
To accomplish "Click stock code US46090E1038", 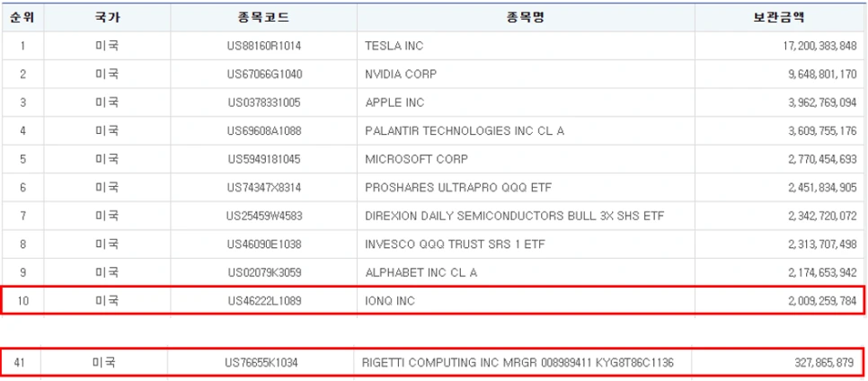I will click(x=264, y=244).
